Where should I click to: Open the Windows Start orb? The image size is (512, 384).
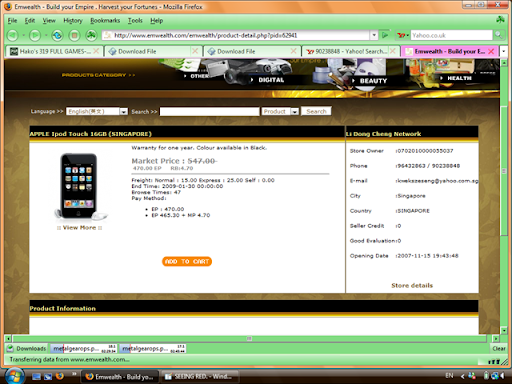(x=13, y=376)
